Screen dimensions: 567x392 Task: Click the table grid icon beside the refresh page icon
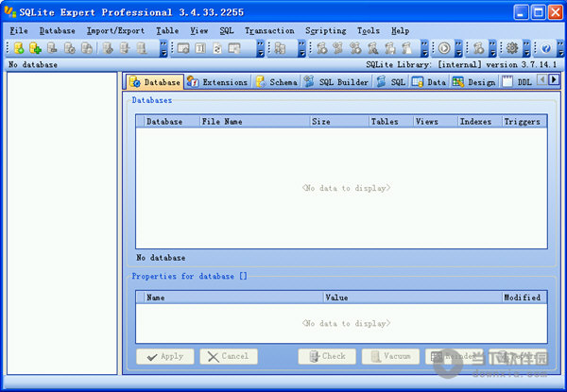234,48
